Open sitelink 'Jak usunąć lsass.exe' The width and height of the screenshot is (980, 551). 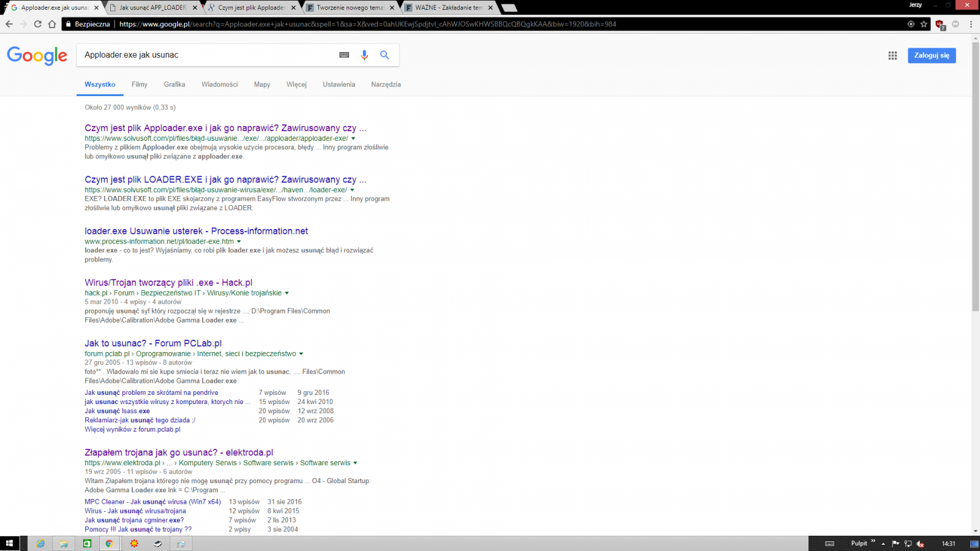[x=117, y=411]
